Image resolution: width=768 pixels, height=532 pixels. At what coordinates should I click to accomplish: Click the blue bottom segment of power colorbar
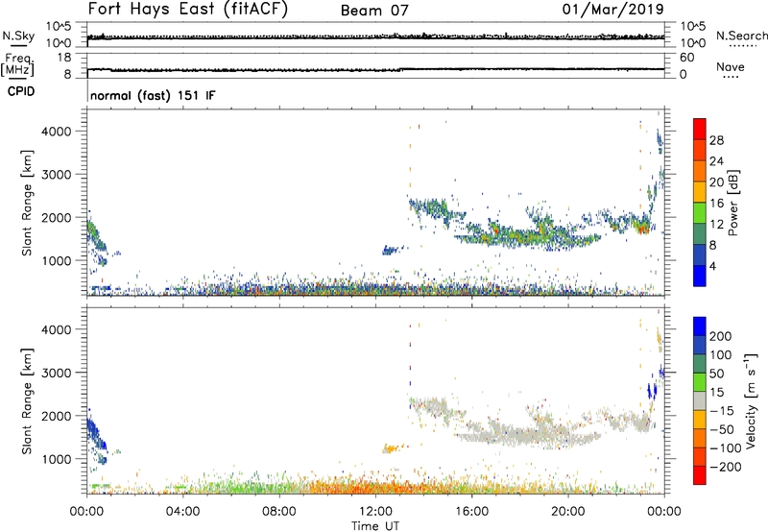coord(700,276)
